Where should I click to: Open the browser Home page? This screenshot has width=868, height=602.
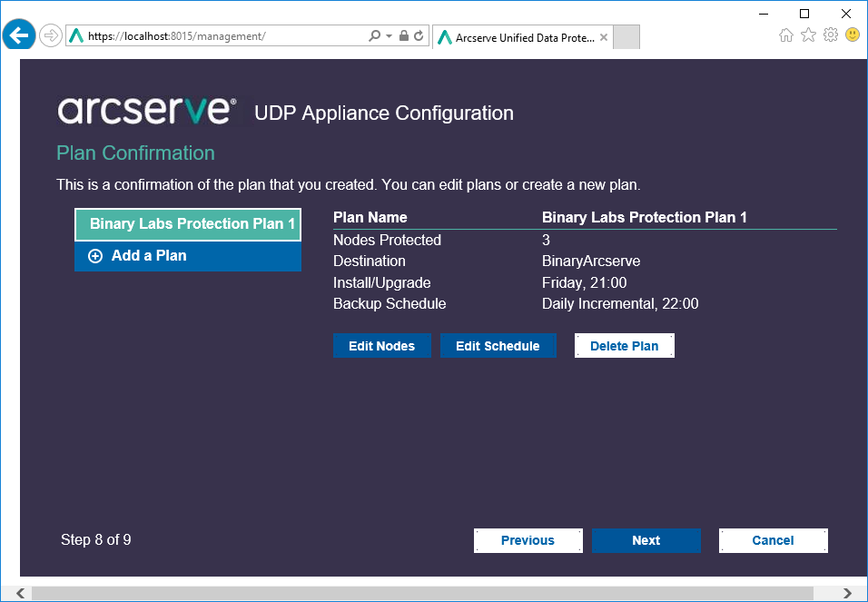click(x=785, y=36)
